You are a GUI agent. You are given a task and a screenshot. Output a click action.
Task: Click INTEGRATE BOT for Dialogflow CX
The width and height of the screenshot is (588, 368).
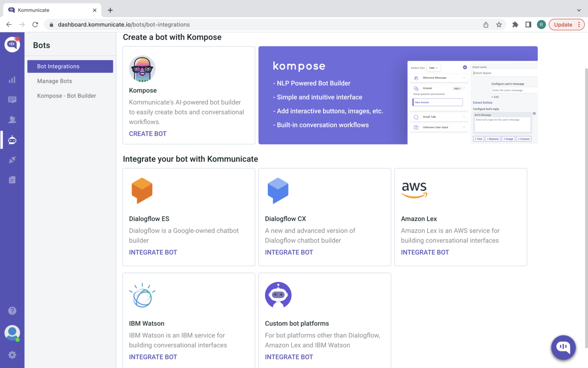click(289, 252)
